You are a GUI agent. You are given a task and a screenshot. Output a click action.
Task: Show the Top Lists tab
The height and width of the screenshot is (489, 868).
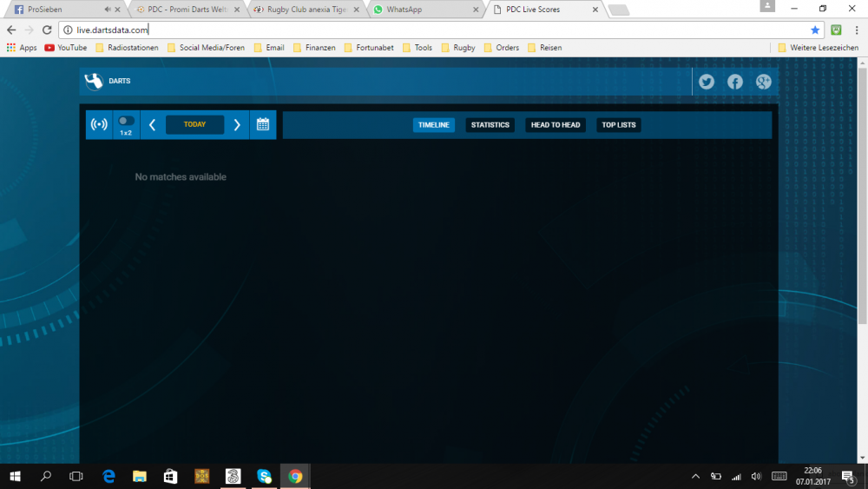click(619, 125)
